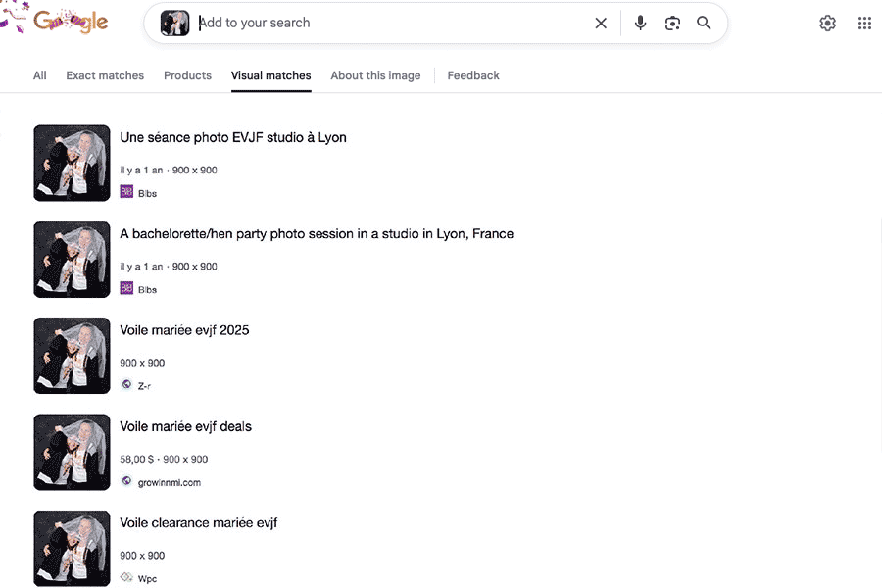Viewport: 882px width, 588px height.
Task: Click the search magnifier icon
Action: coord(704,23)
